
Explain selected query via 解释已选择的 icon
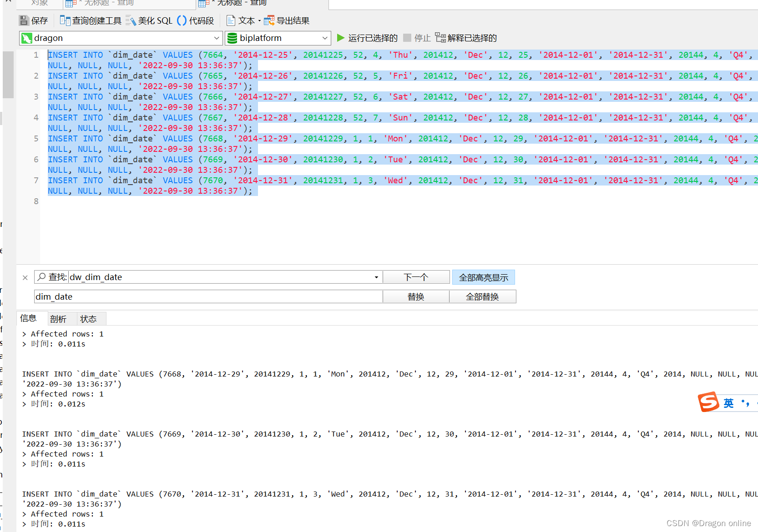tap(440, 38)
